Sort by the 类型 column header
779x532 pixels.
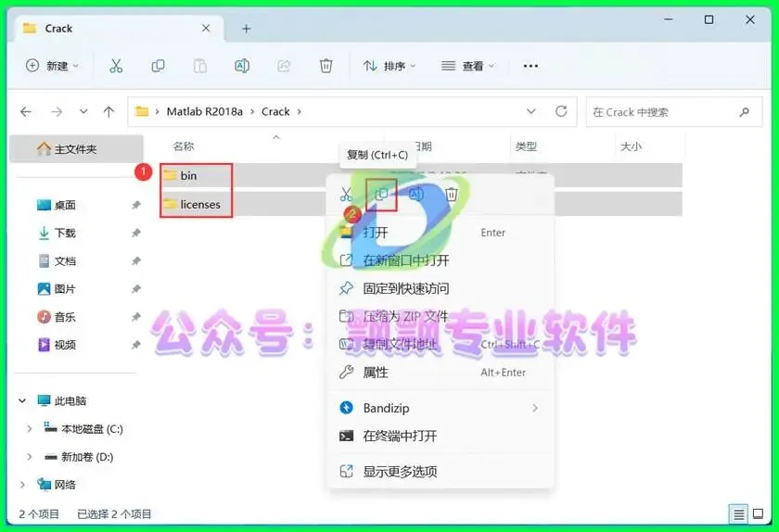[x=526, y=146]
